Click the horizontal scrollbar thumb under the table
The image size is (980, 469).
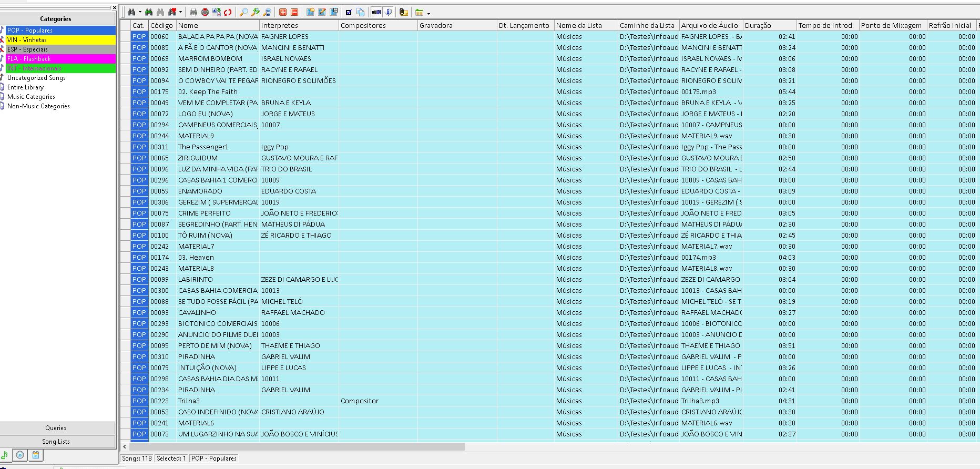(x=297, y=446)
